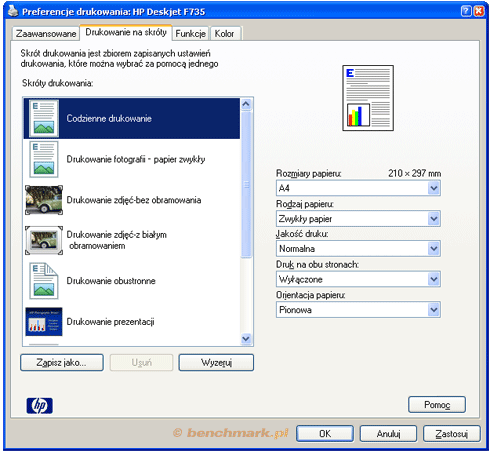490x452 pixels.
Task: Expand the Druk na obu stronach dropdown
Action: click(358, 279)
